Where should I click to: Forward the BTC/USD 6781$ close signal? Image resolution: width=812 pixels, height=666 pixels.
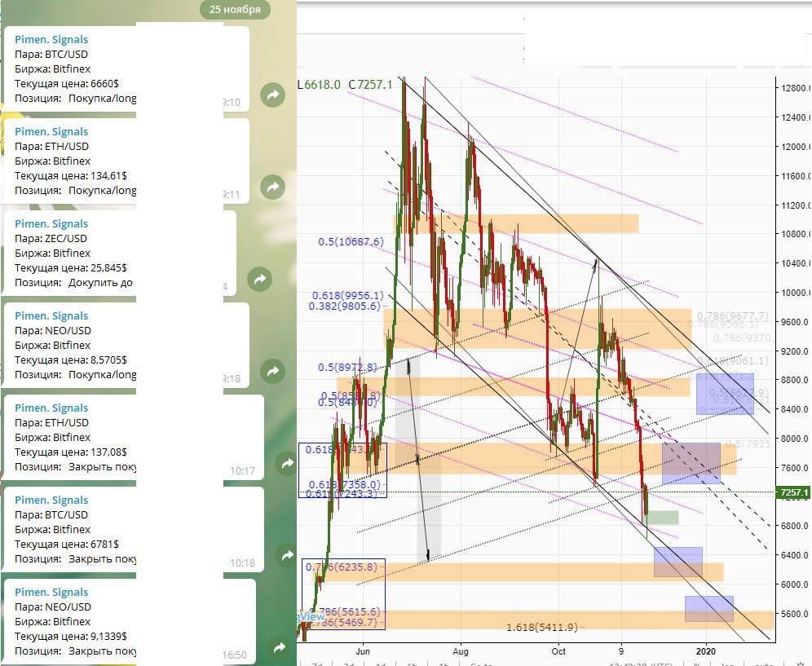click(x=286, y=556)
